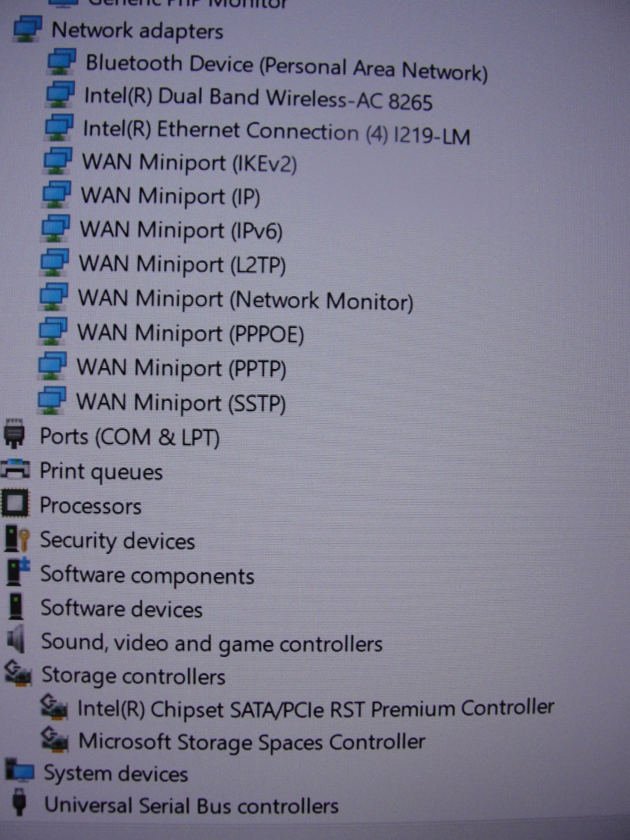The width and height of the screenshot is (630, 840).
Task: Click the WAN Miniport (SSTP) icon
Action: [52, 401]
